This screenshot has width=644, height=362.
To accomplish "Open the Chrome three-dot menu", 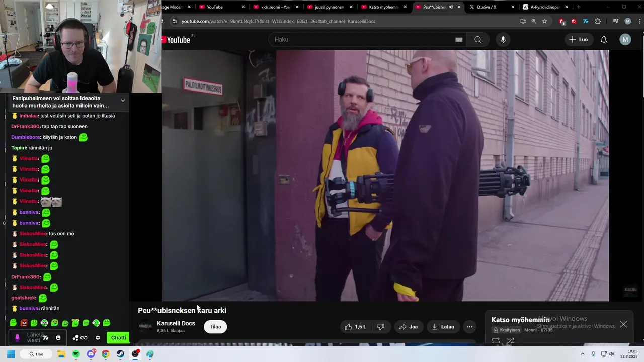I will [x=639, y=21].
